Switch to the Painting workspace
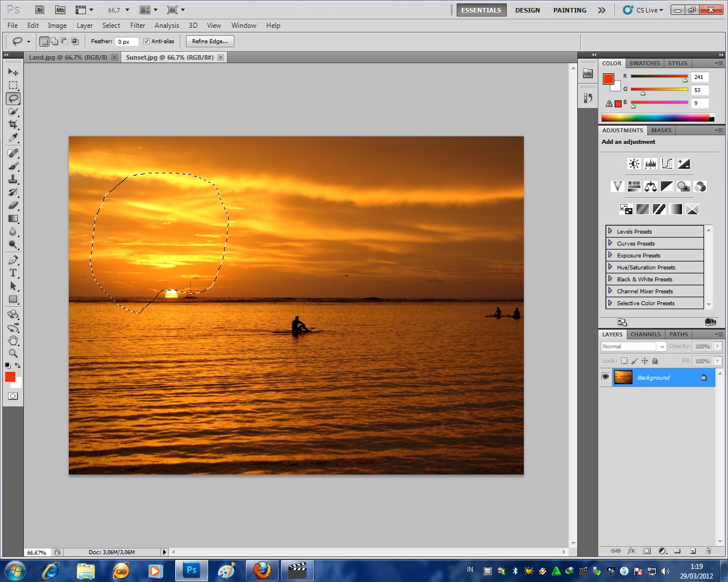 (x=570, y=10)
